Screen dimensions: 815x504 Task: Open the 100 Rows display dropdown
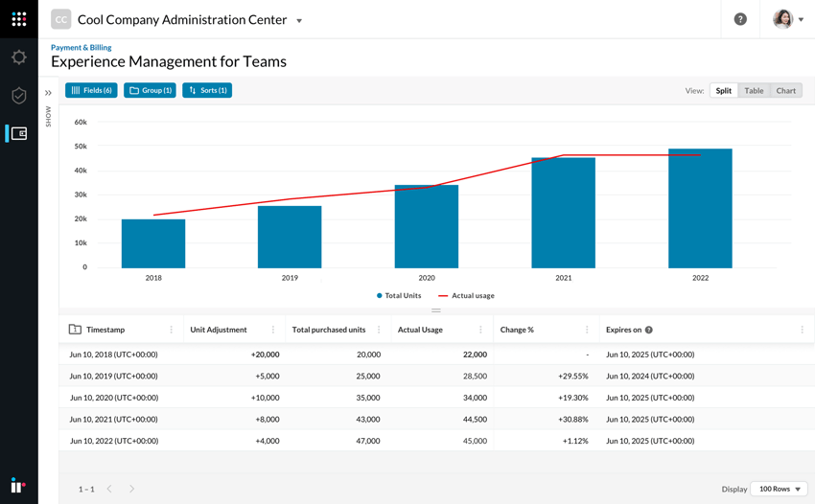click(779, 489)
